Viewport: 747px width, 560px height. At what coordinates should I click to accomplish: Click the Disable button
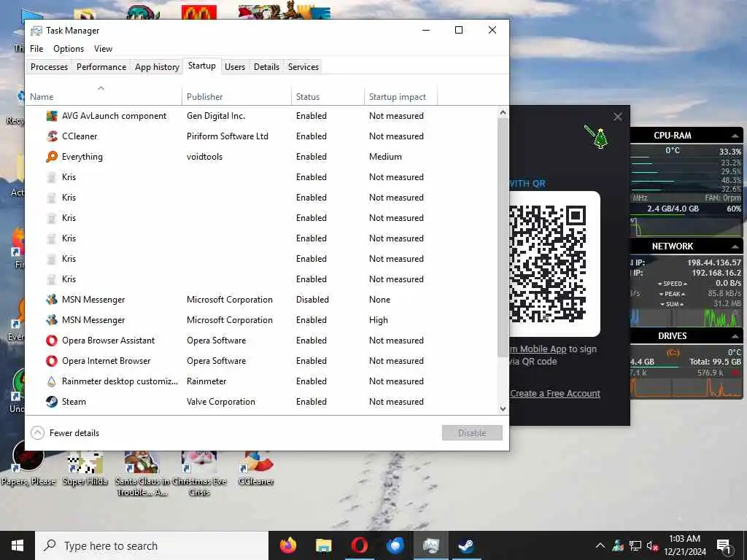click(x=472, y=433)
